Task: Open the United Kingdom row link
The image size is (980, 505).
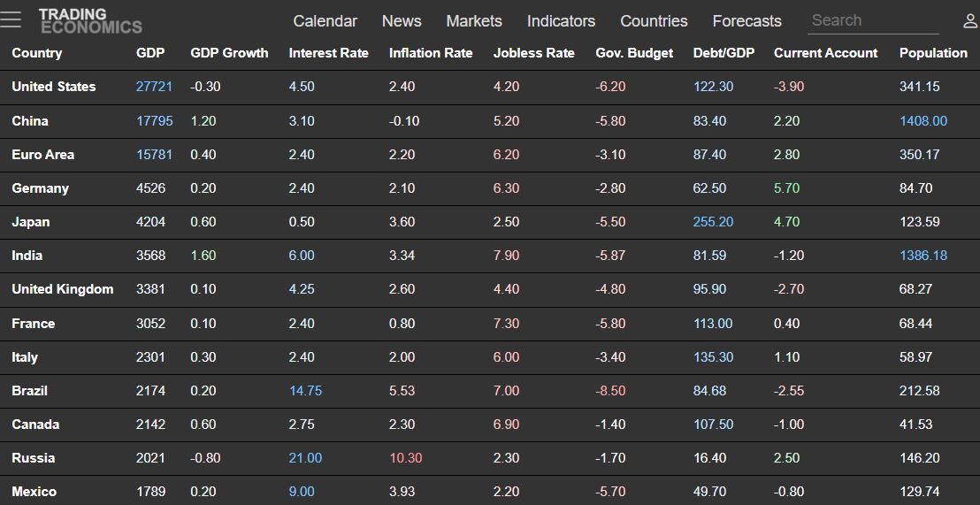Action: tap(63, 289)
